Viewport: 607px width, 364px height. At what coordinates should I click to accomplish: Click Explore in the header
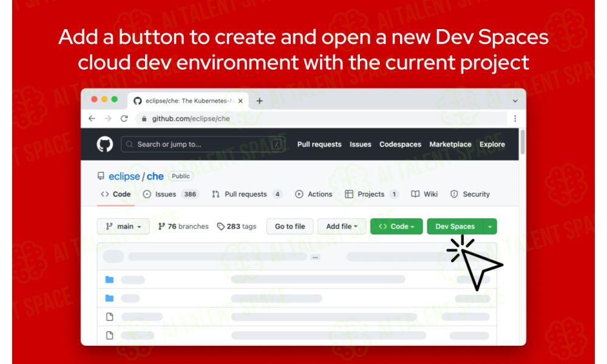tap(492, 144)
